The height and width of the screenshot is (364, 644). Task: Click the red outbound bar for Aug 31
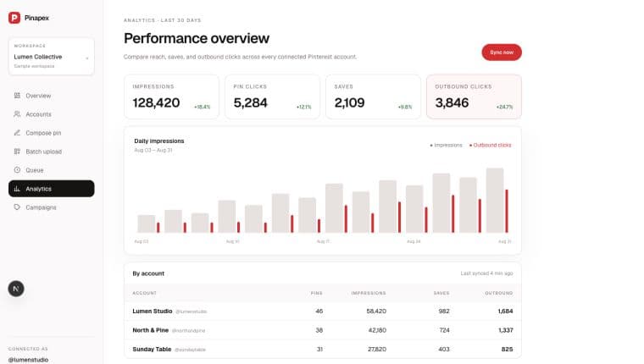(507, 211)
